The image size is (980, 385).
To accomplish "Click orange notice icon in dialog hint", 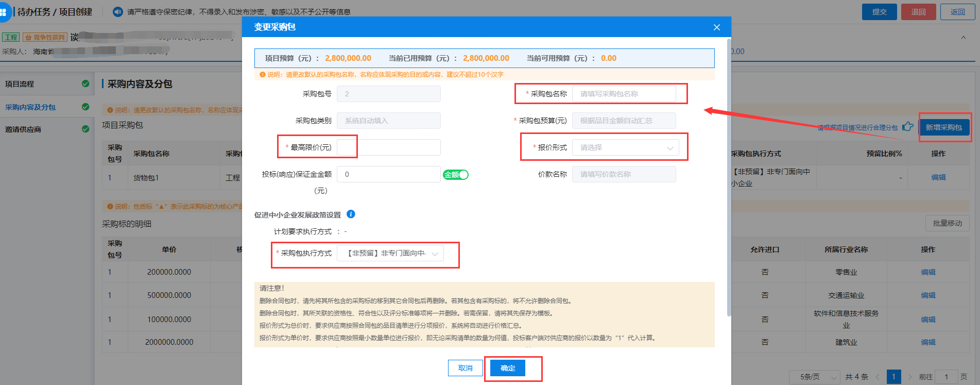I will click(262, 75).
